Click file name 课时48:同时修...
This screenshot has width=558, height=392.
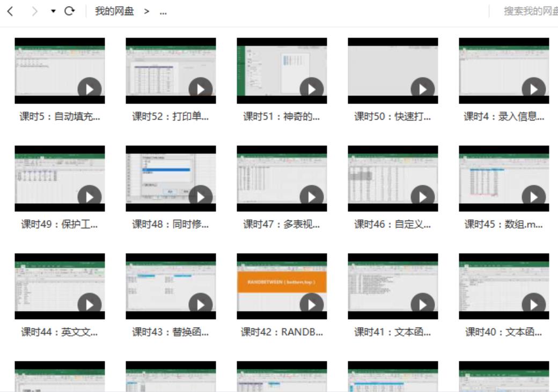(x=171, y=224)
